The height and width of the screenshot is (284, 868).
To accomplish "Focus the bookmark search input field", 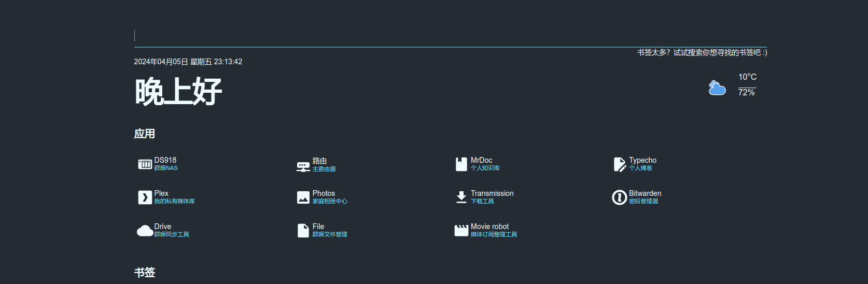I will (450, 36).
